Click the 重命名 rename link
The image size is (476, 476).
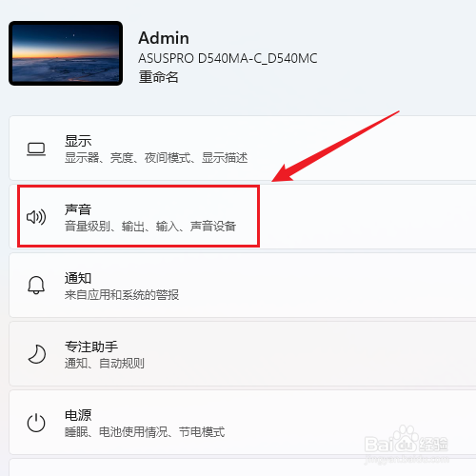(x=158, y=77)
